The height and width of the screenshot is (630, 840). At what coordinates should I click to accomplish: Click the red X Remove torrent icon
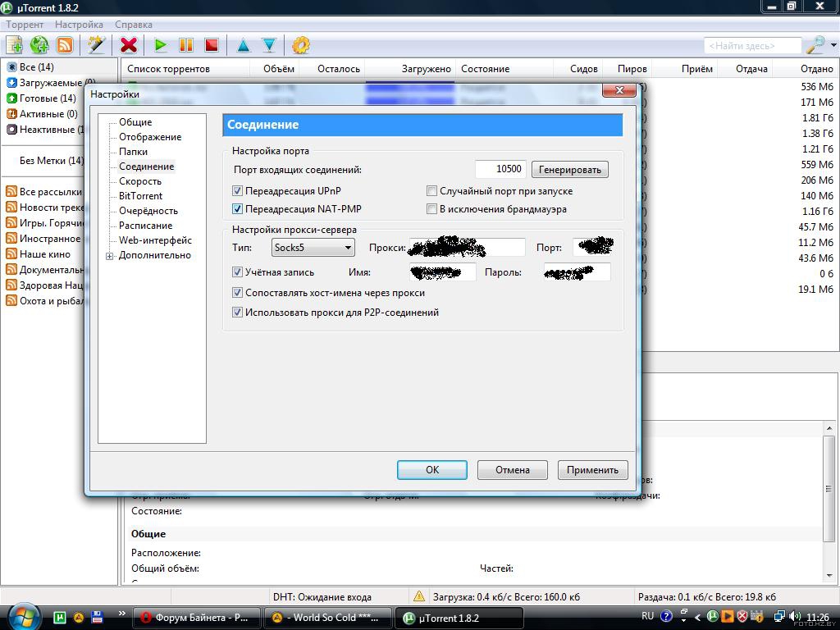coord(129,45)
